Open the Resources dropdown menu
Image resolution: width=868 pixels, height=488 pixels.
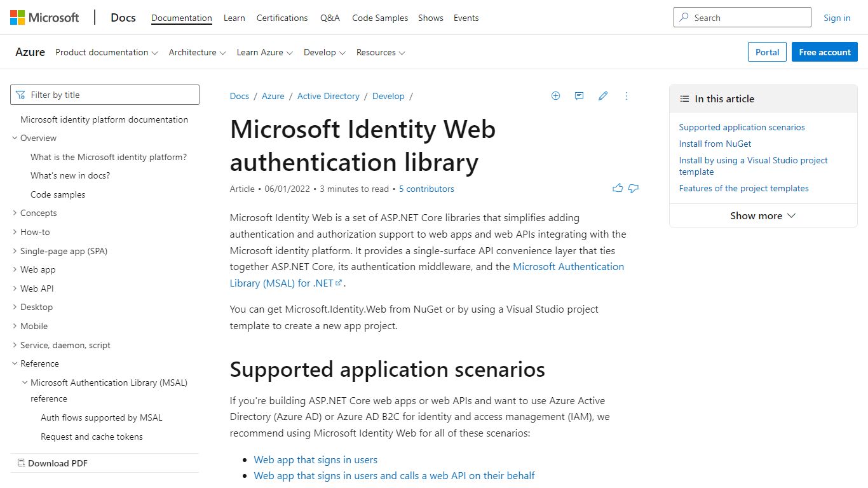[x=381, y=52]
